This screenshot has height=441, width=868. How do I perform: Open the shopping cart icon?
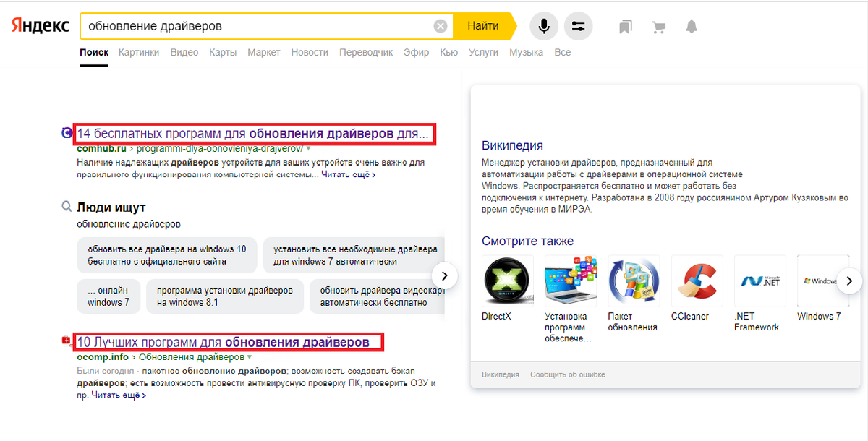[x=658, y=27]
